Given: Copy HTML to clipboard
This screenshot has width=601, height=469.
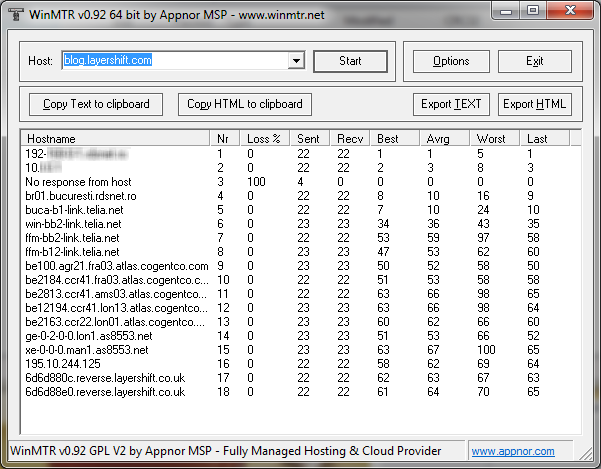Looking at the screenshot, I should coord(245,104).
